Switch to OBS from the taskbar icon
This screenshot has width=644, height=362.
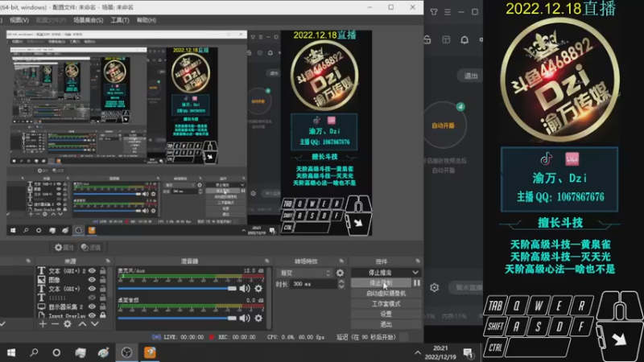(x=126, y=352)
